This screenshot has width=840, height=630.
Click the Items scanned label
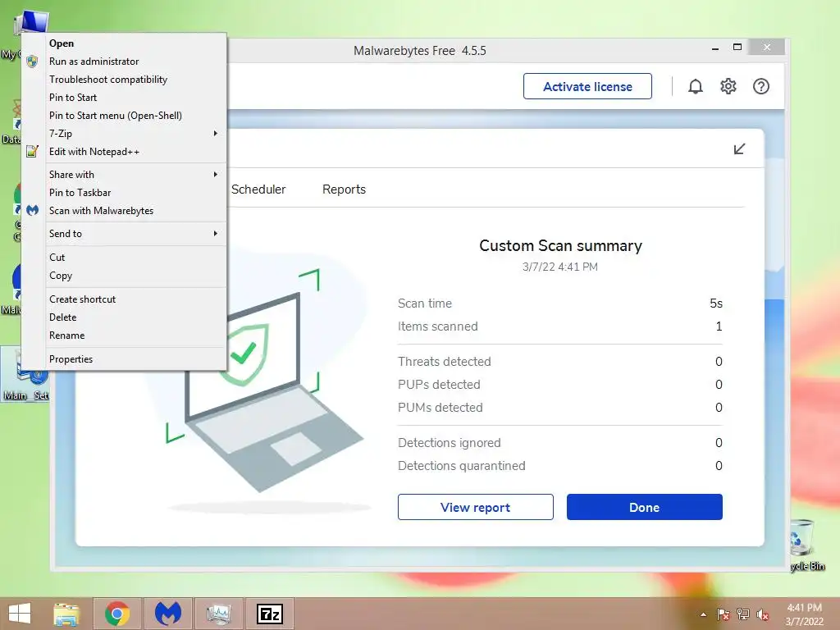[x=438, y=326]
